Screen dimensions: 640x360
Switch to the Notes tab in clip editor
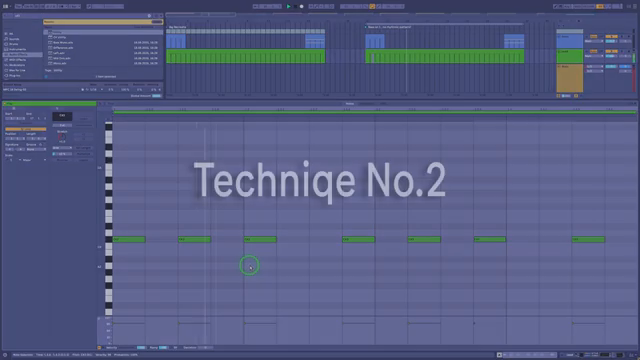click(350, 104)
